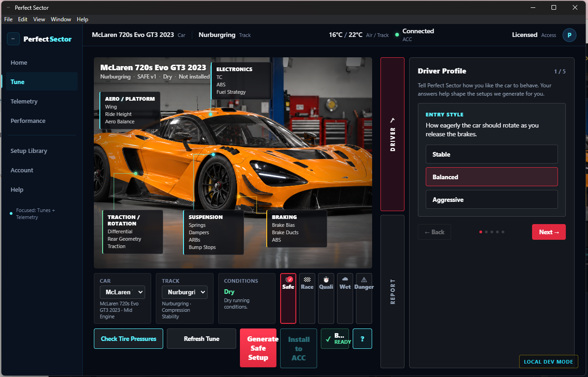Viewport: 588px width, 377px height.
Task: Click Generate Safe Setup
Action: (258, 348)
